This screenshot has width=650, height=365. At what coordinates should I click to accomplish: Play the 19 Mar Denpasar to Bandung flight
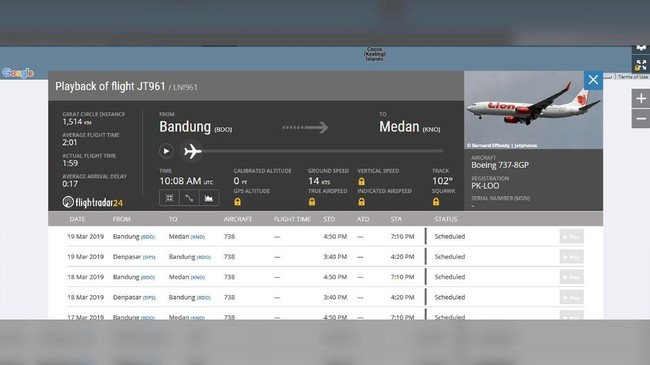point(571,257)
